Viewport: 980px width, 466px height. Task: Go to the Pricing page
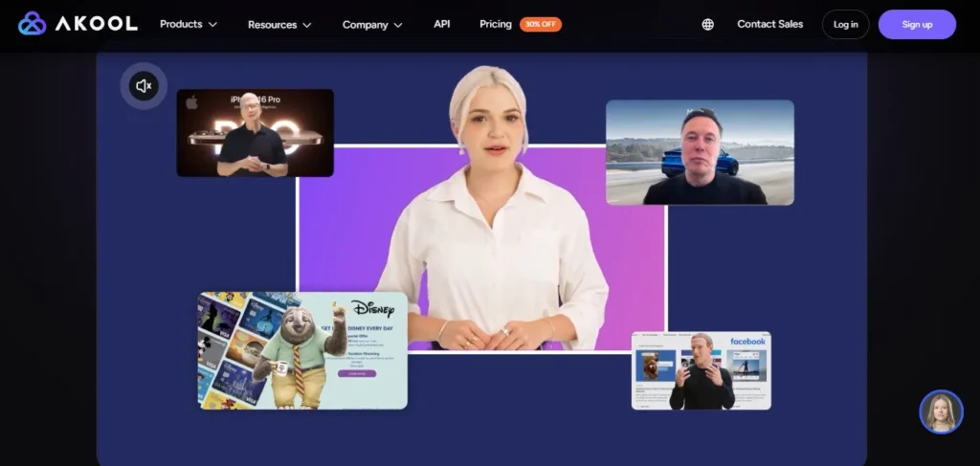[496, 24]
